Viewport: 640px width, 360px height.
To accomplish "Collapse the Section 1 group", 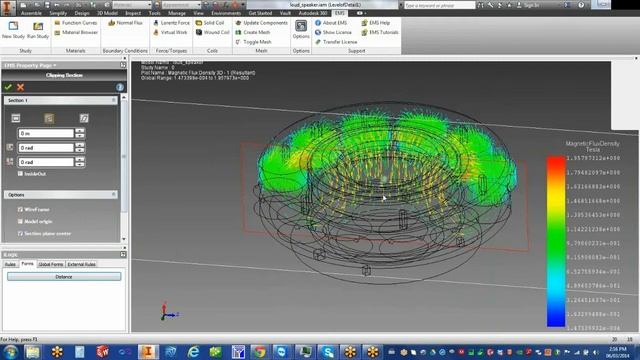I will point(114,100).
